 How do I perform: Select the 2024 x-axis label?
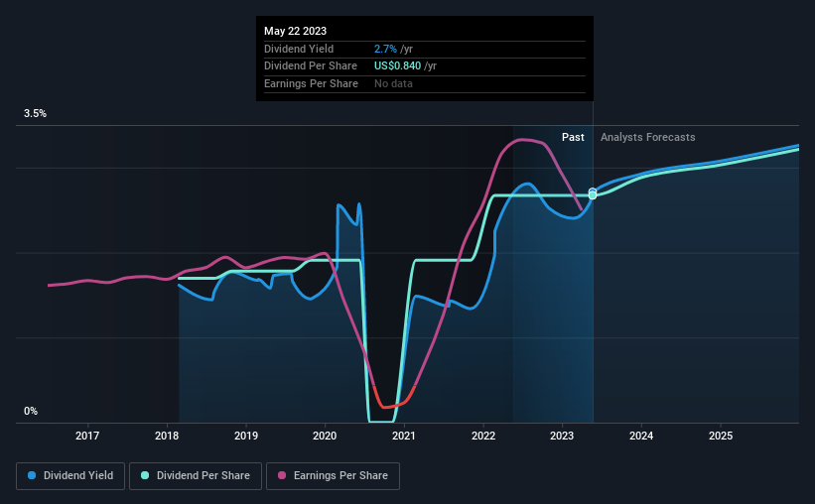641,436
